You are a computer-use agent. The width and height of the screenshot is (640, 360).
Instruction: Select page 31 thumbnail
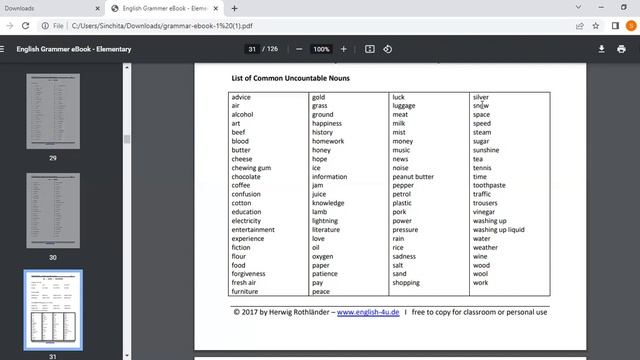pyautogui.click(x=53, y=310)
